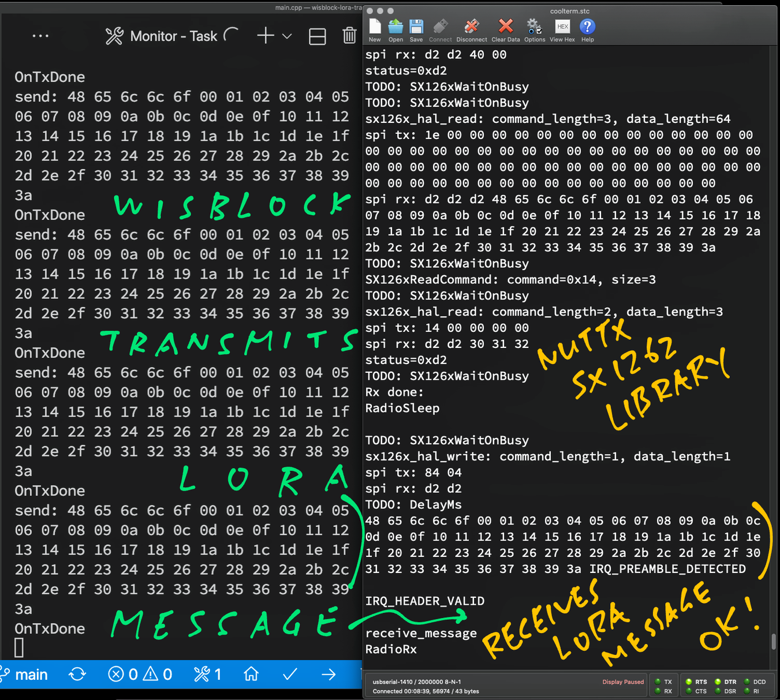Click the CoolTerm vertical scrollbar thumb
Image resolution: width=780 pixels, height=700 pixels.
click(x=774, y=642)
